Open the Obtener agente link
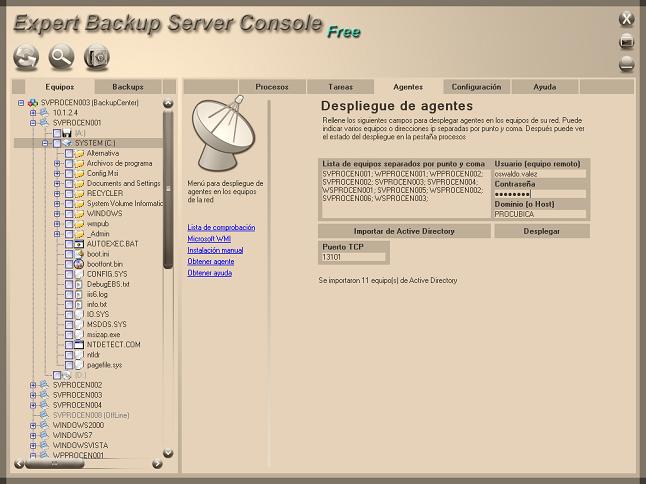 [x=211, y=262]
